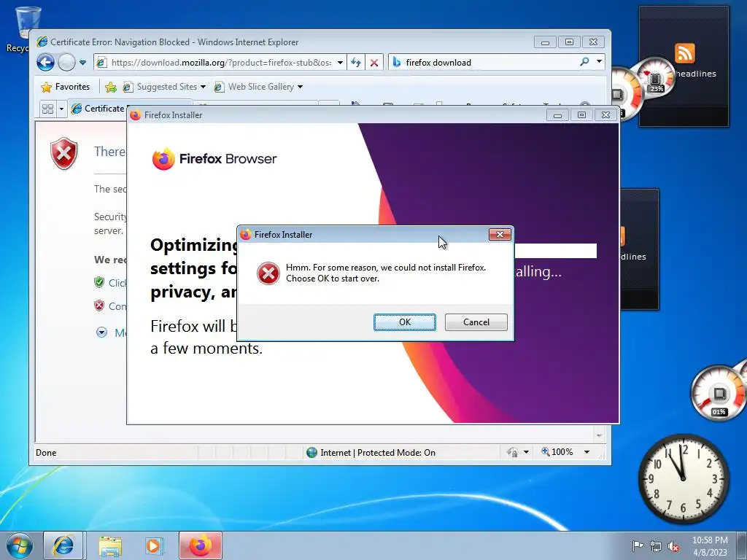
Task: Maximize the Firefox Installer window
Action: (581, 114)
